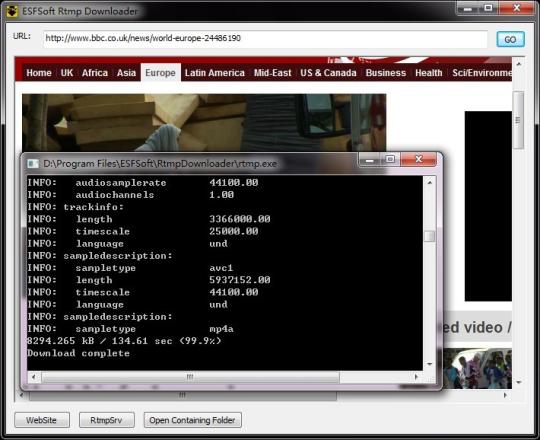The width and height of the screenshot is (540, 440).
Task: Click the console horizontal scroll right arrow
Action: (x=416, y=377)
